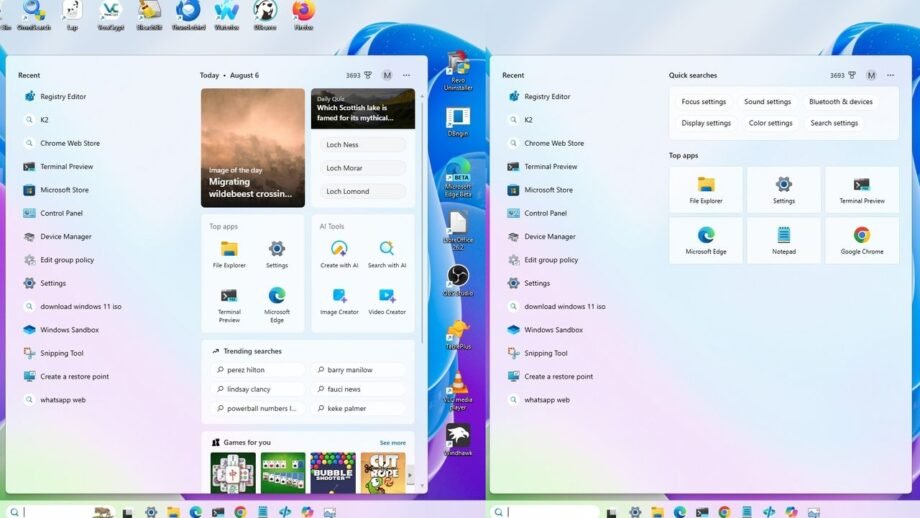Screen dimensions: 920x518
Task: Select the LibreOffice desktop icon
Action: pyautogui.click(x=458, y=231)
